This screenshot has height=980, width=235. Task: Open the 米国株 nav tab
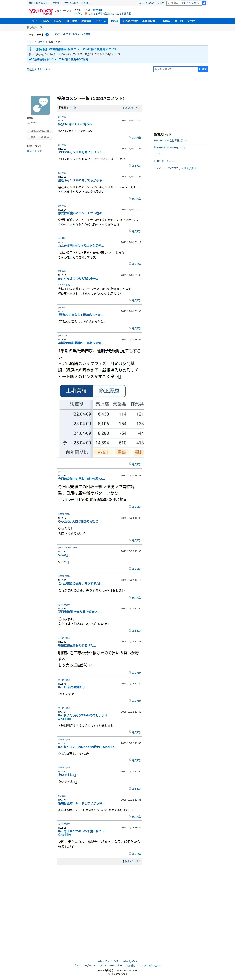57,21
